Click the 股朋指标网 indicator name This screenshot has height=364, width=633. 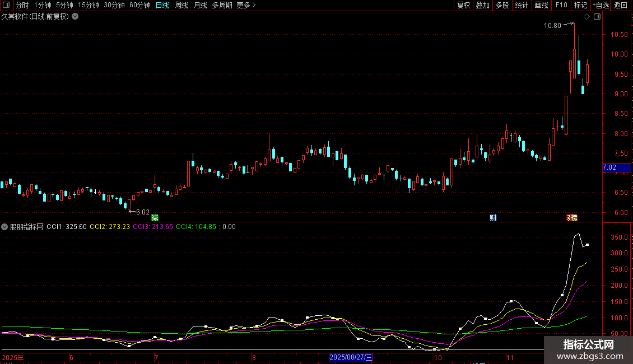click(x=27, y=227)
